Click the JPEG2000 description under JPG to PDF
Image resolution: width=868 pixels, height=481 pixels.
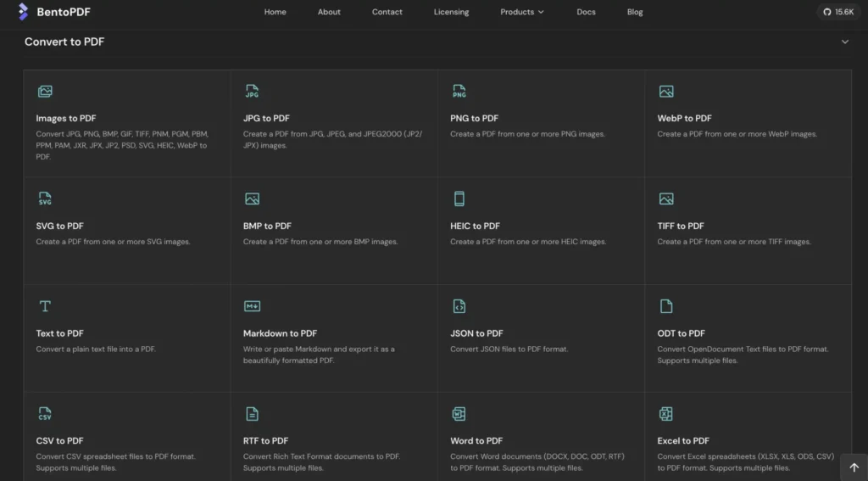(332, 140)
